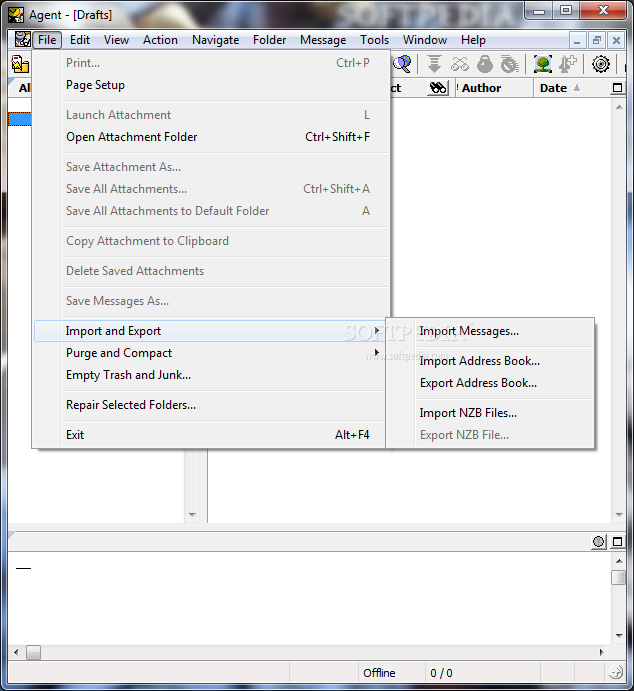Viewport: 634px width, 691px height.
Task: Click Export NZB File... in the submenu
Action: [490, 435]
